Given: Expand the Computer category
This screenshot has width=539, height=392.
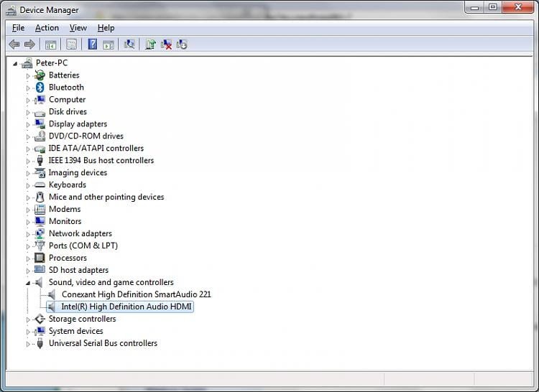Looking at the screenshot, I should point(28,100).
